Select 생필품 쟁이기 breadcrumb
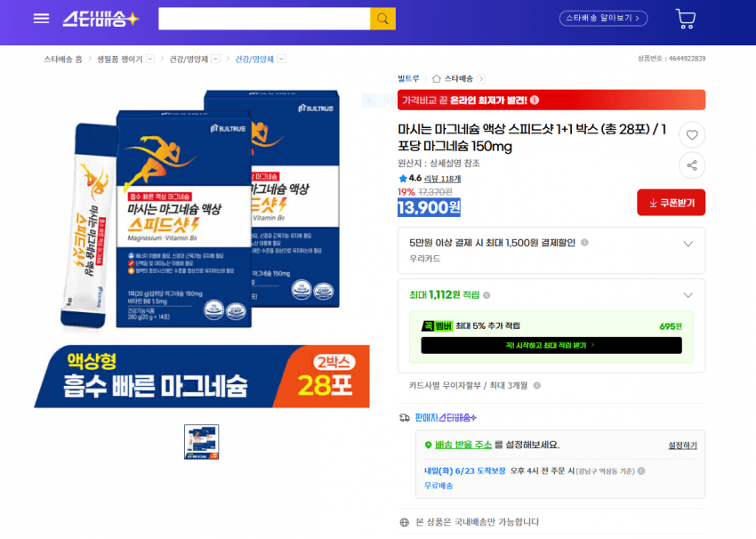The height and width of the screenshot is (539, 756). (119, 59)
